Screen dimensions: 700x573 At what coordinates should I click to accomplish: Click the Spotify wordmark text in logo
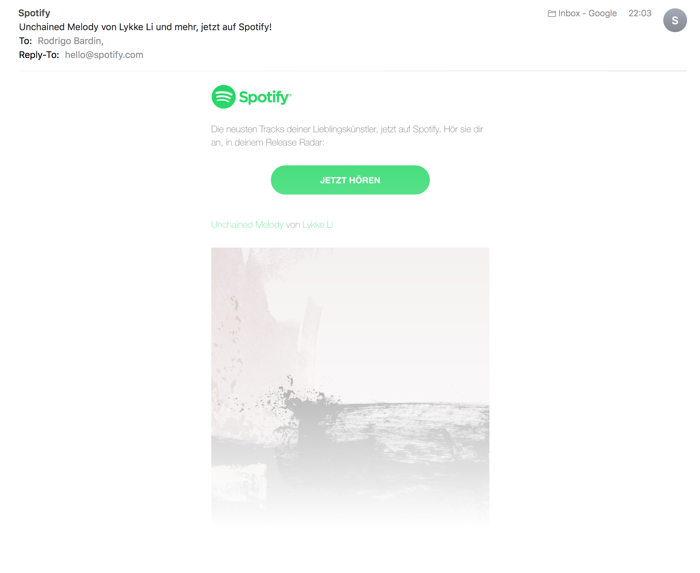pyautogui.click(x=265, y=97)
